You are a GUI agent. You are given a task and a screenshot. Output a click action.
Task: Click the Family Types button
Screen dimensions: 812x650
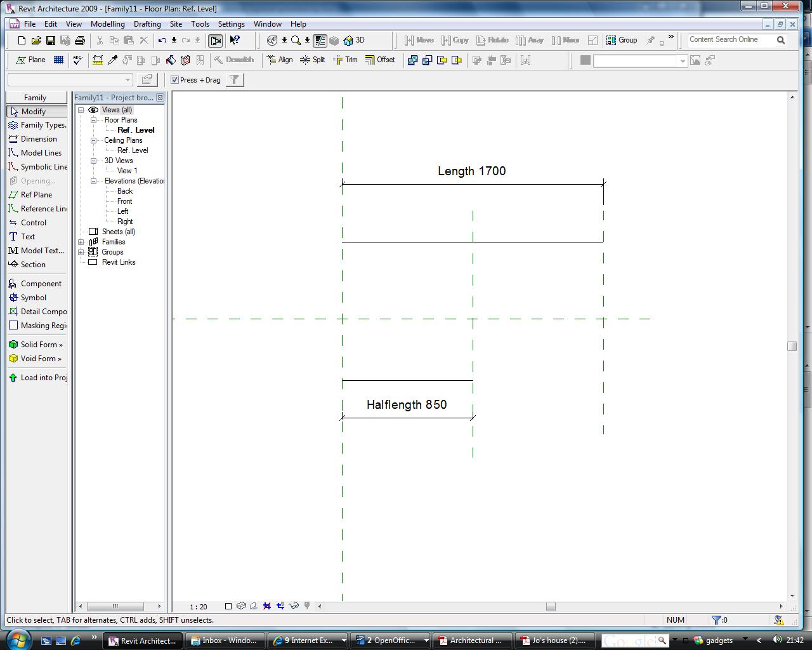[37, 125]
